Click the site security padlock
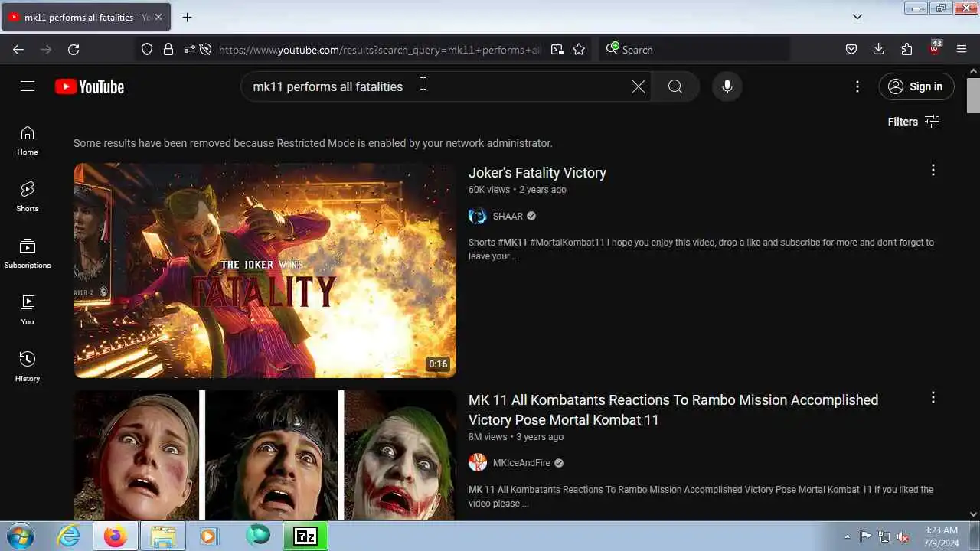 168,50
